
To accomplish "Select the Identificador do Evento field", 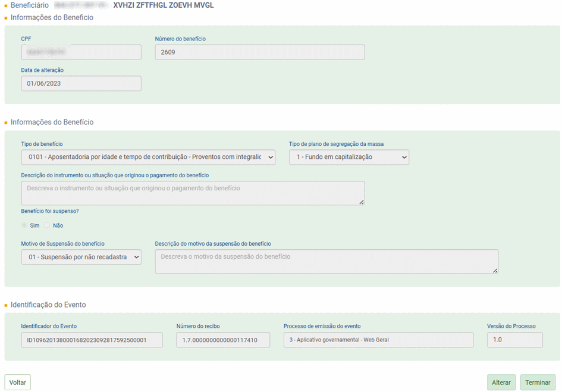I will [x=92, y=340].
